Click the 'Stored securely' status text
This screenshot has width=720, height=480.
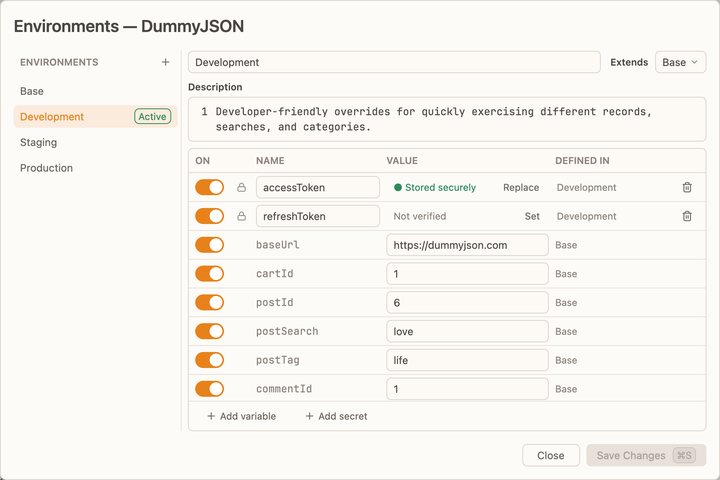click(x=440, y=187)
